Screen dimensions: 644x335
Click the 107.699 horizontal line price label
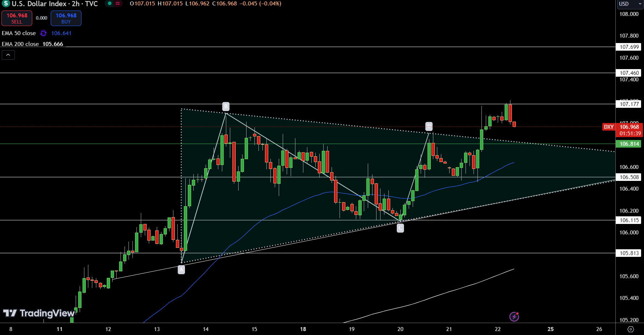[x=629, y=47]
